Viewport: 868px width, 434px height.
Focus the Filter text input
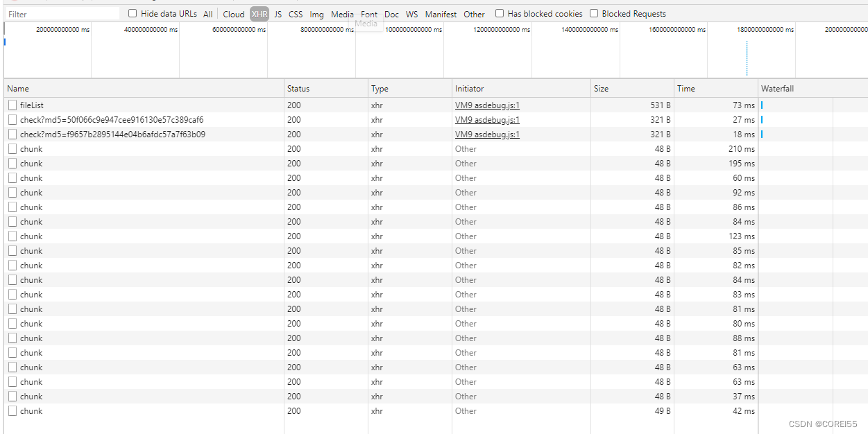click(x=62, y=14)
